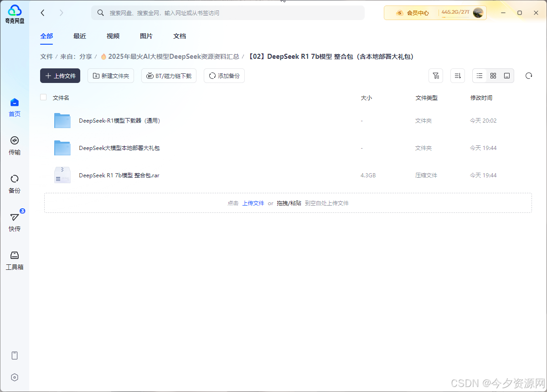The image size is (547, 392).
Task: Sort by the 文件名 column header
Action: (x=61, y=98)
